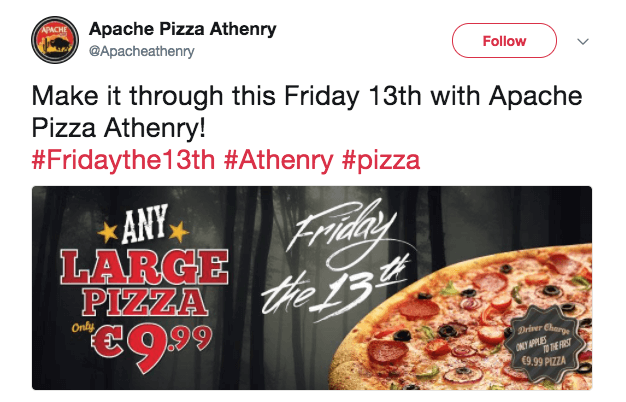
Task: Click the yellow "Only" label near price
Action: tap(83, 328)
